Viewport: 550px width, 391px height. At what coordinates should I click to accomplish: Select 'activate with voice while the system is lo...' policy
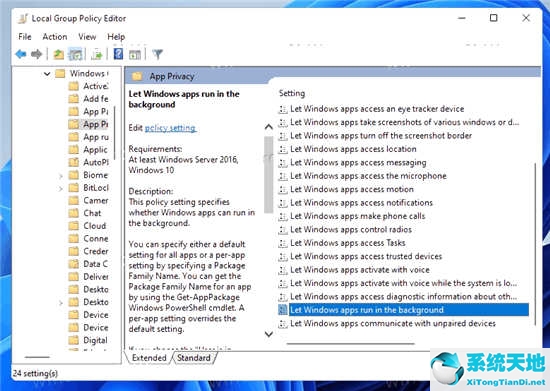coord(403,283)
